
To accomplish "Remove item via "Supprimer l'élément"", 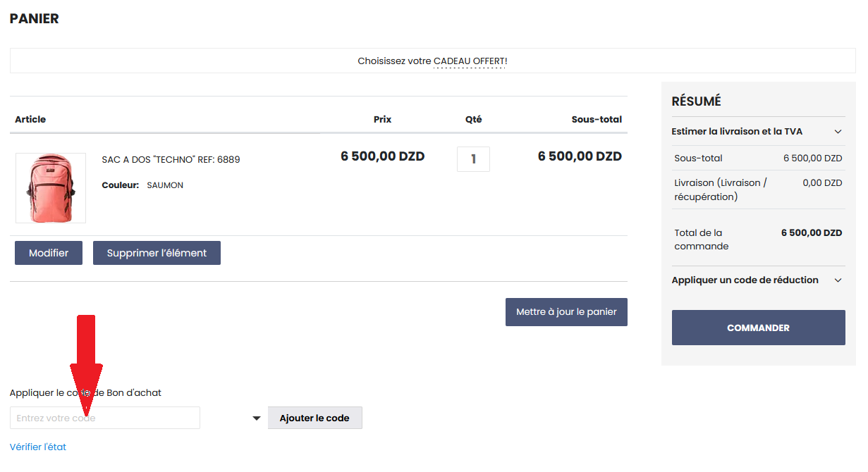I will tap(157, 253).
